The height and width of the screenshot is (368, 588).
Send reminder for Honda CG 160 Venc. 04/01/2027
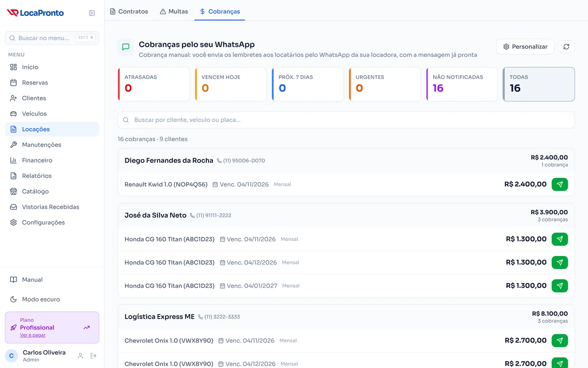point(560,286)
